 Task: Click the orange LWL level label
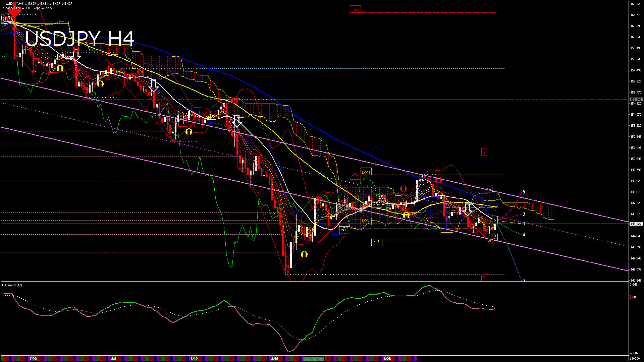[x=366, y=221]
